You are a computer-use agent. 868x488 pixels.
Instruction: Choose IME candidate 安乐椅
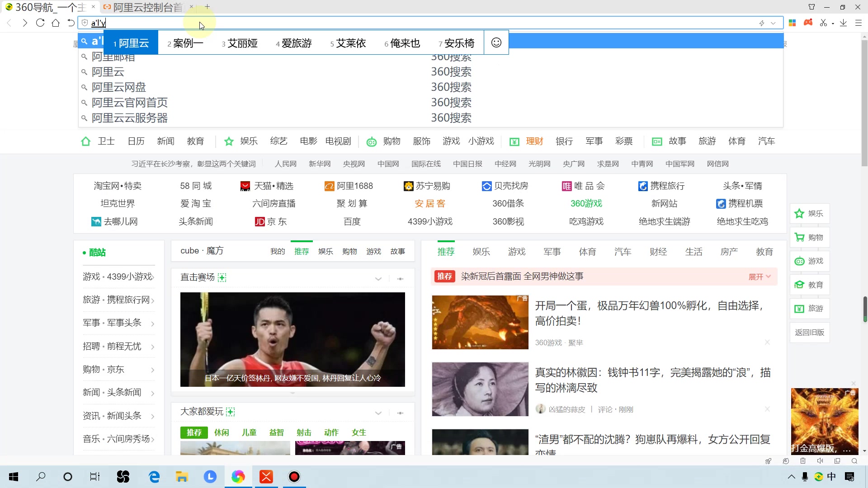pyautogui.click(x=457, y=43)
